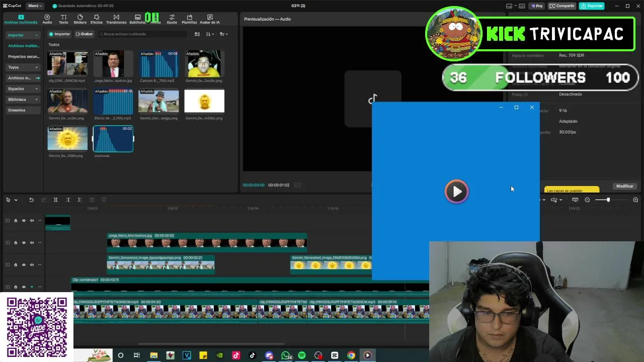Open Spotify from the taskbar
644x362 pixels.
[x=302, y=355]
